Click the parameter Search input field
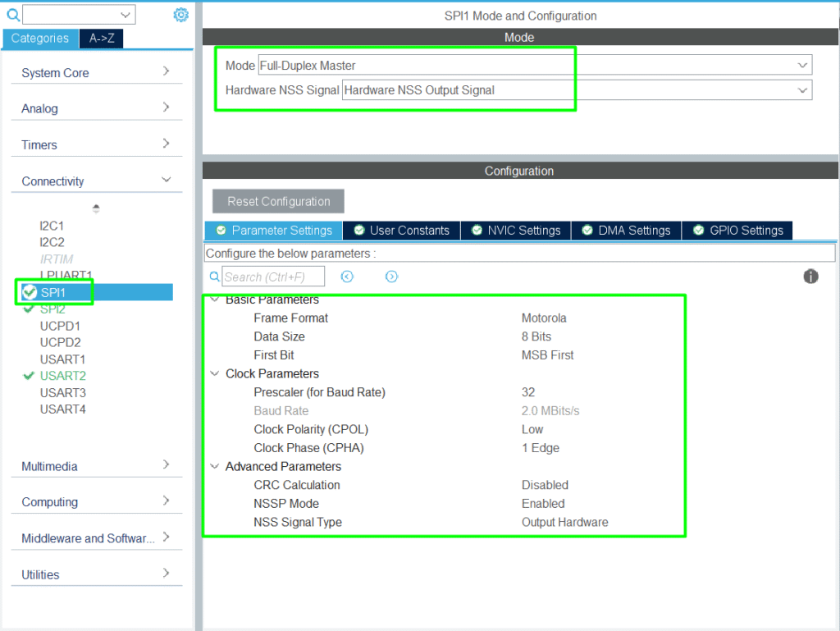Viewport: 840px width, 631px height. point(273,277)
